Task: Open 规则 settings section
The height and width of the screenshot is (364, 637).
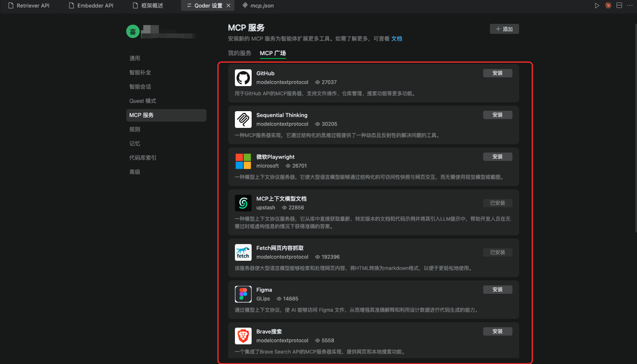Action: pos(166,129)
